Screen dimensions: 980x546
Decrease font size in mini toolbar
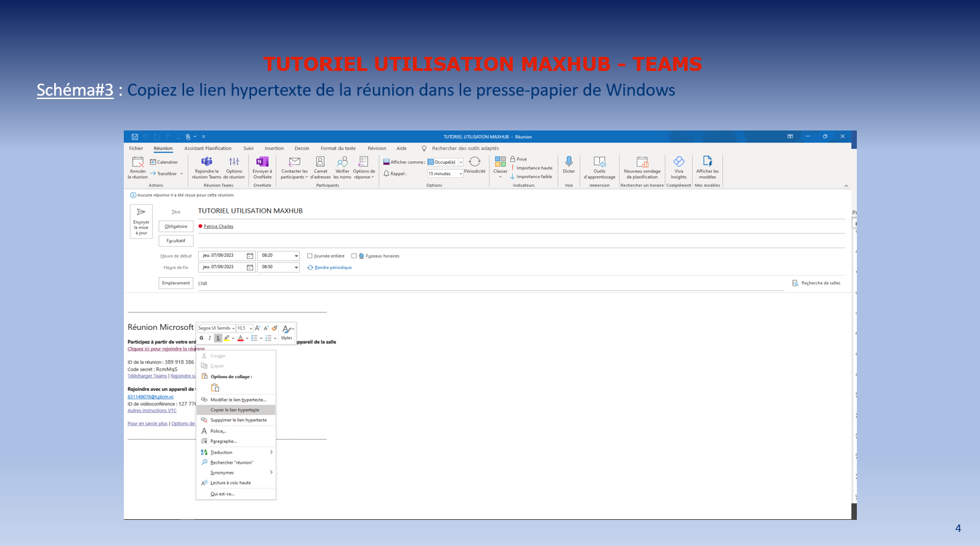click(266, 329)
